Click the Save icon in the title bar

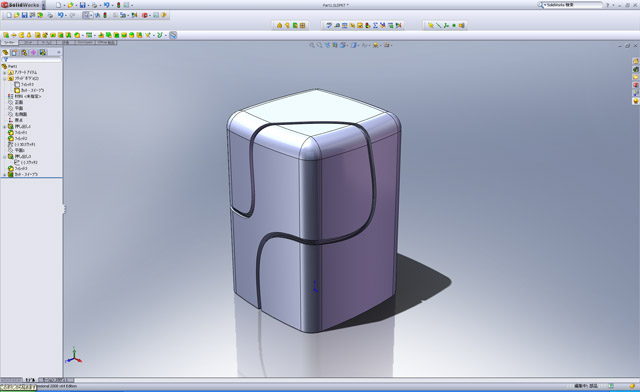coord(82,5)
